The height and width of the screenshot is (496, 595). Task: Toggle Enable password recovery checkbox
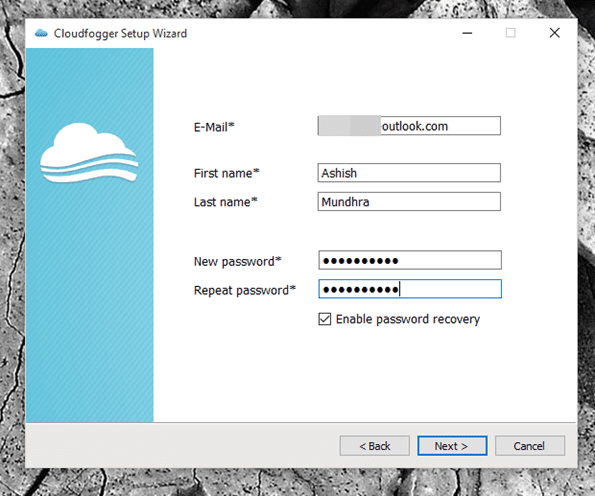click(324, 319)
